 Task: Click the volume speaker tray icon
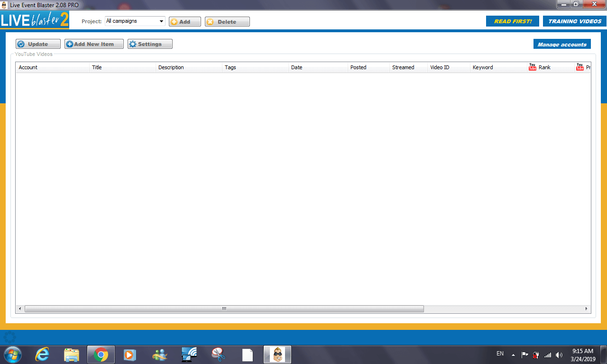[559, 355]
